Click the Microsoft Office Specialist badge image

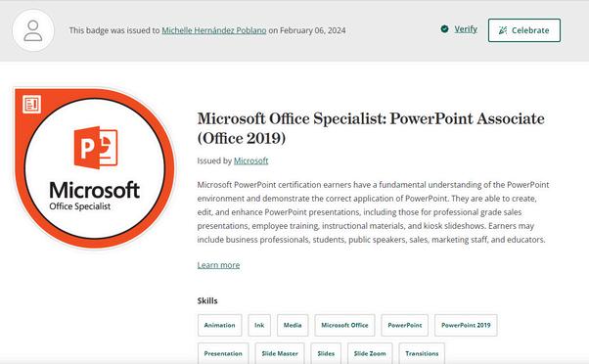tap(94, 168)
